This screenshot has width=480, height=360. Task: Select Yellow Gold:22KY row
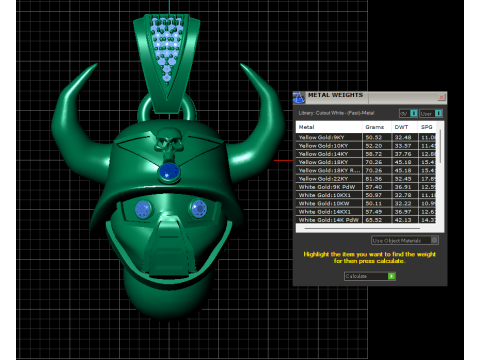tap(366, 179)
